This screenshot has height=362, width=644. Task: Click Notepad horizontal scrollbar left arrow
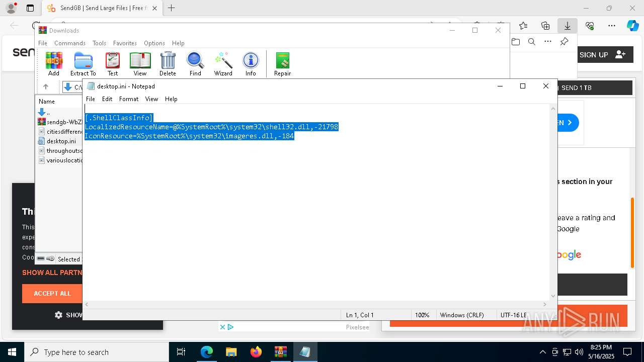[x=87, y=304]
